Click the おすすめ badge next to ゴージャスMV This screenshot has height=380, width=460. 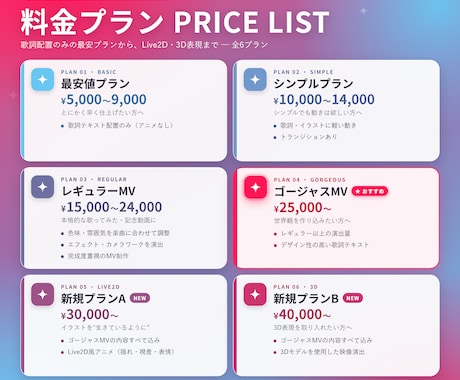[x=370, y=191]
